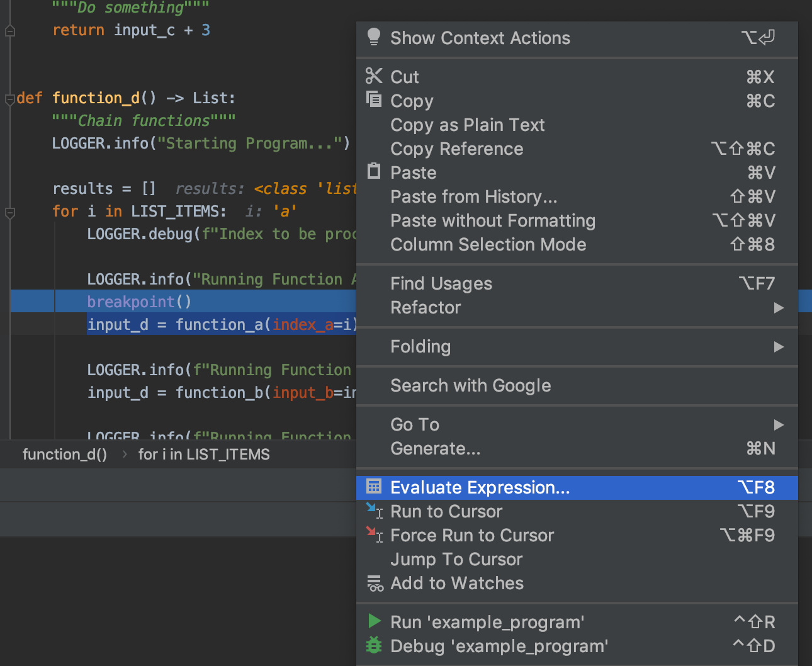
Task: Click the Force Run to Cursor icon
Action: coord(375,536)
